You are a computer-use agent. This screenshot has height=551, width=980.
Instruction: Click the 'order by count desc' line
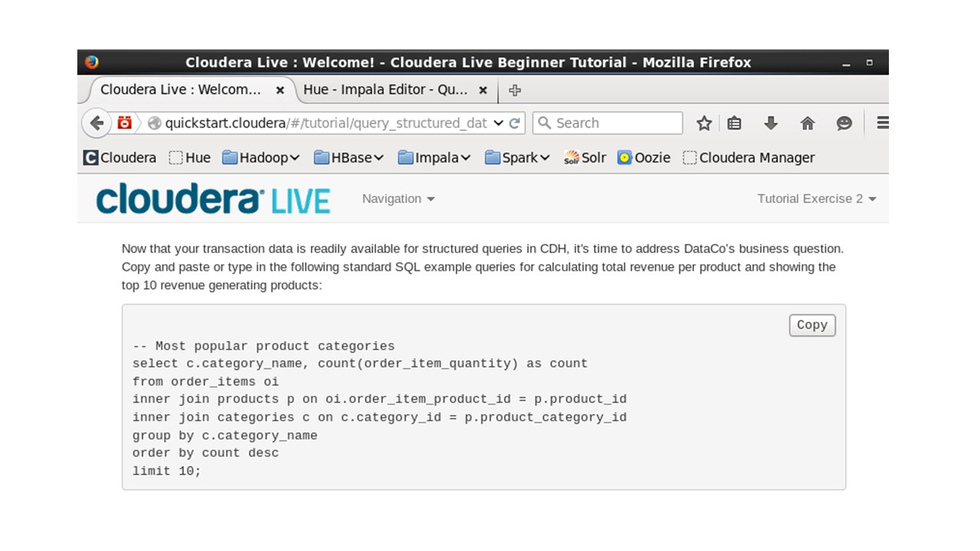pyautogui.click(x=205, y=453)
